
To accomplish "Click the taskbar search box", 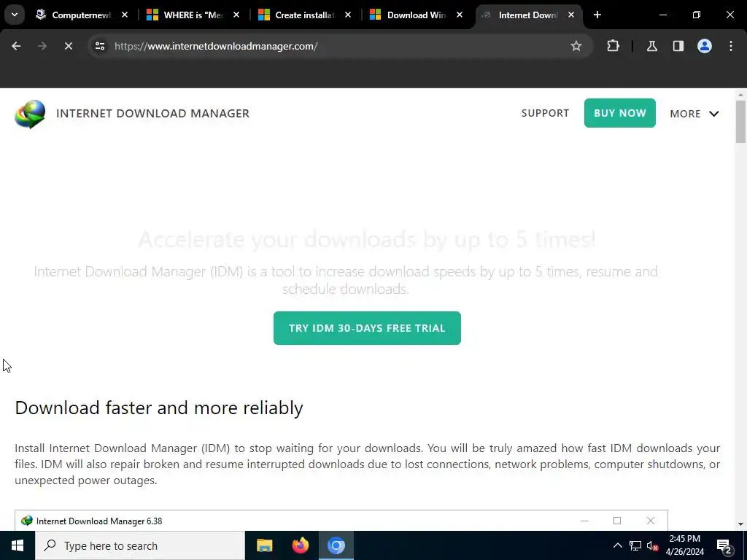I will coord(140,545).
